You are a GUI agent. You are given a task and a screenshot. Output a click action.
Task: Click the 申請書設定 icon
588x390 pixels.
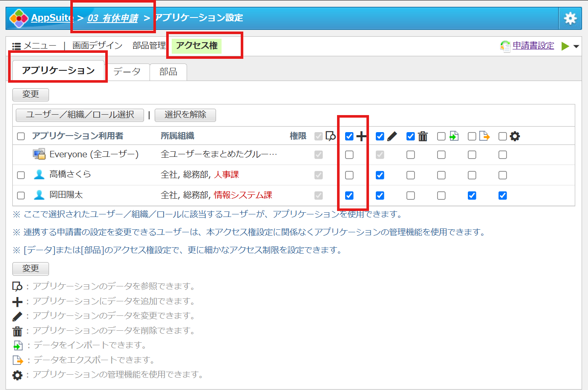pyautogui.click(x=505, y=46)
